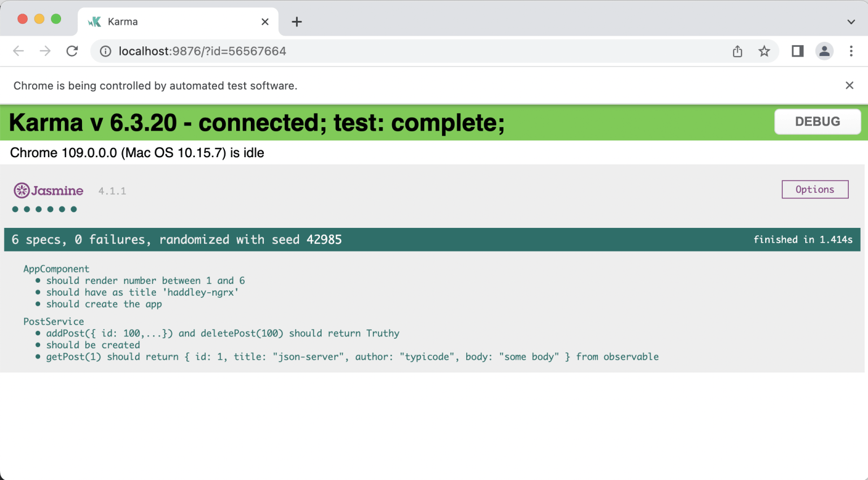Click the Karma tab favicon
The height and width of the screenshot is (480, 868).
click(94, 21)
